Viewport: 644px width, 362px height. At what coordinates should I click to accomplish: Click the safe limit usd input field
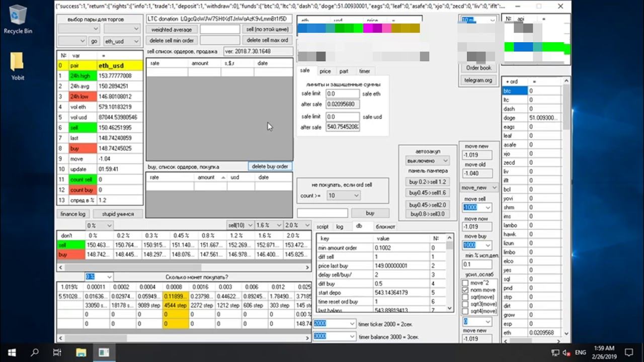coord(343,117)
